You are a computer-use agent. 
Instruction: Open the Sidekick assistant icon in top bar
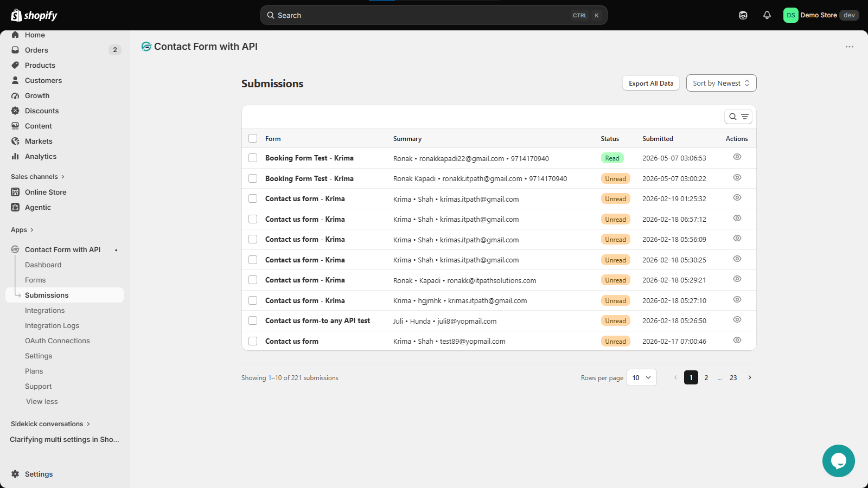743,15
